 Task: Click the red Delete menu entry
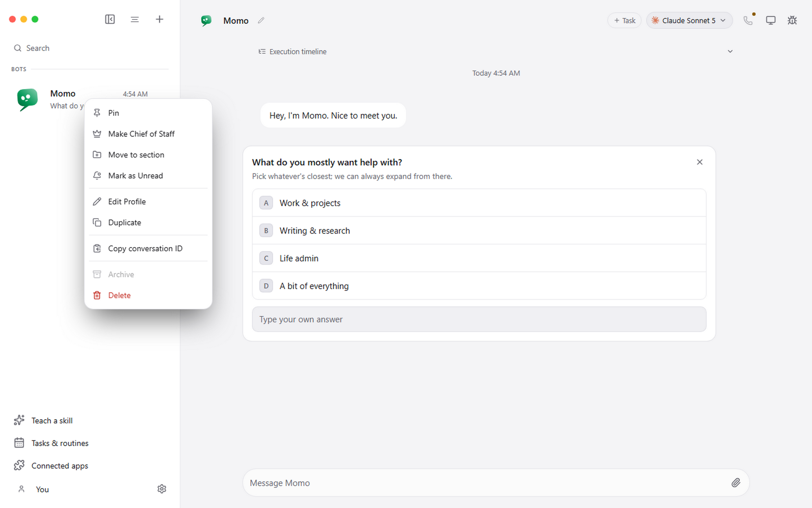pyautogui.click(x=148, y=295)
